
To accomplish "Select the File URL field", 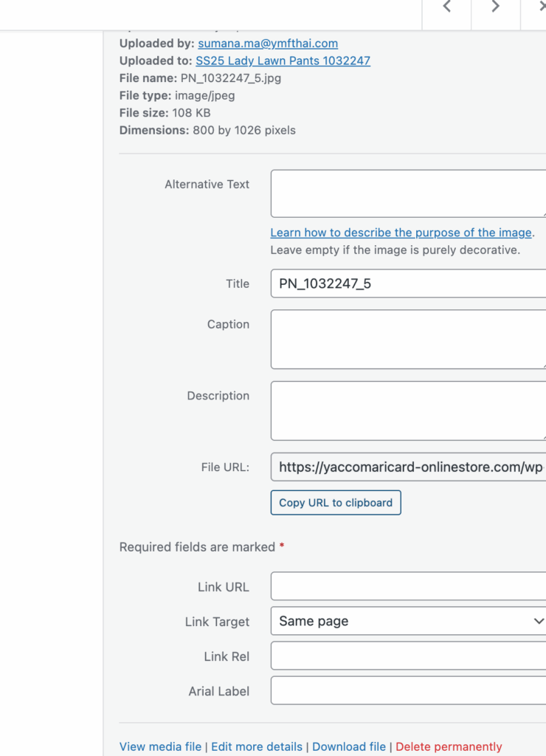I will click(x=408, y=467).
